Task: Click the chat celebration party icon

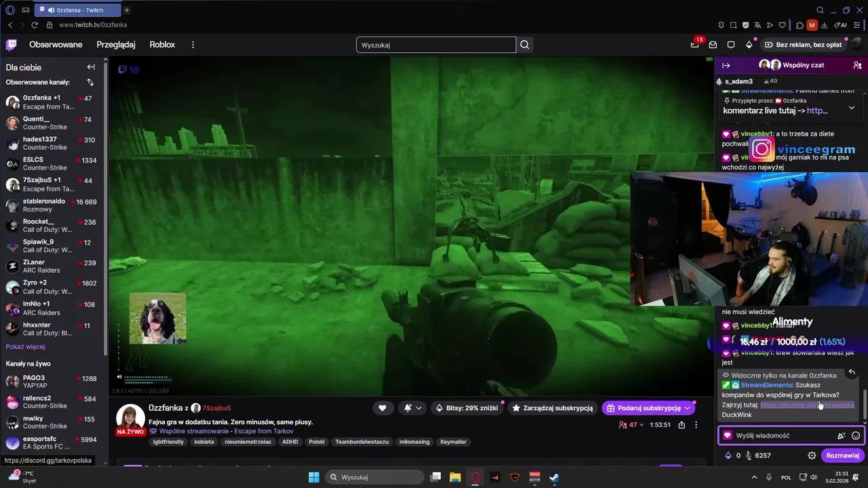Action: pos(842,436)
